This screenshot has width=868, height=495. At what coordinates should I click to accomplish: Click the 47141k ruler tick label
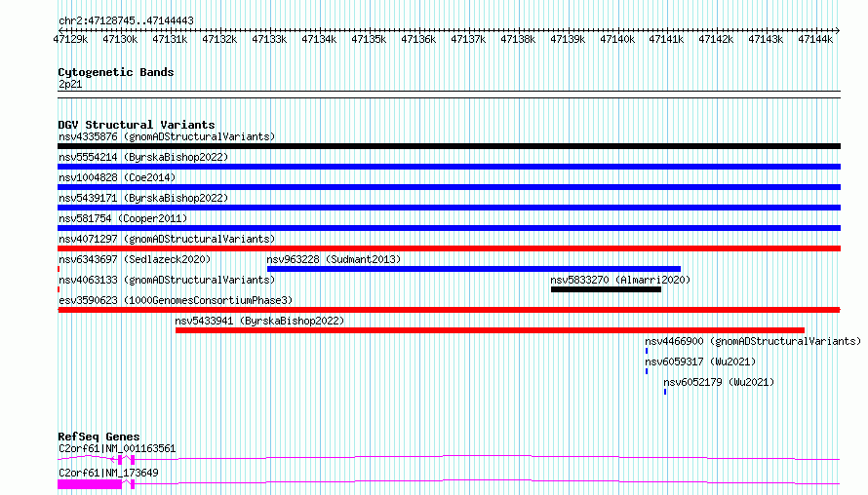[x=666, y=39]
